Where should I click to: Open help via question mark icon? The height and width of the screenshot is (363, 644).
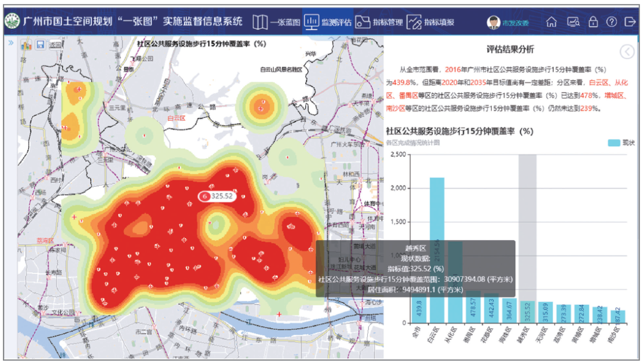tap(611, 21)
